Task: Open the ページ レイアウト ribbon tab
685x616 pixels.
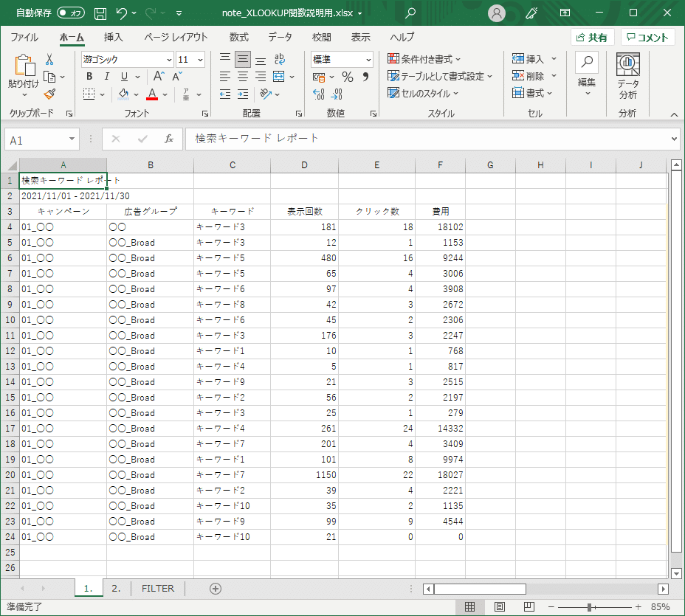Action: 176,38
